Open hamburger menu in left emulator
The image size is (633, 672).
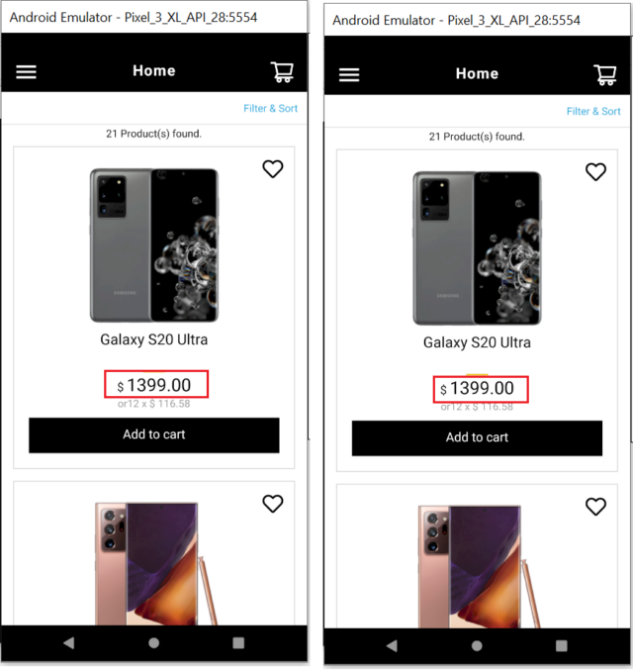pos(26,71)
